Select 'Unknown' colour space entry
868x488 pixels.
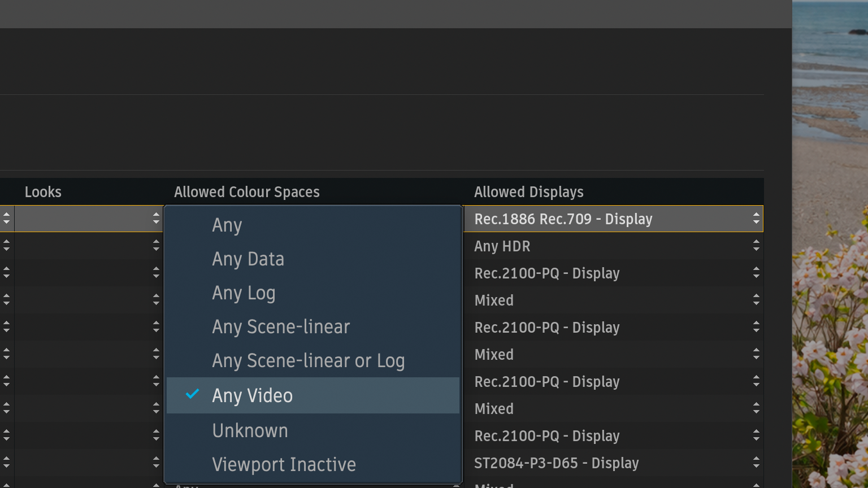coord(250,430)
